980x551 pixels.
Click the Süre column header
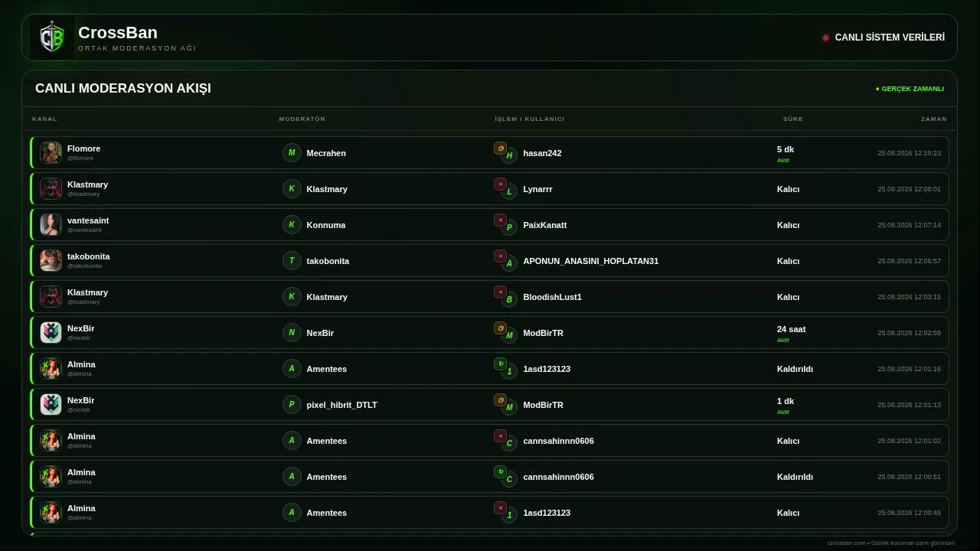coord(792,119)
